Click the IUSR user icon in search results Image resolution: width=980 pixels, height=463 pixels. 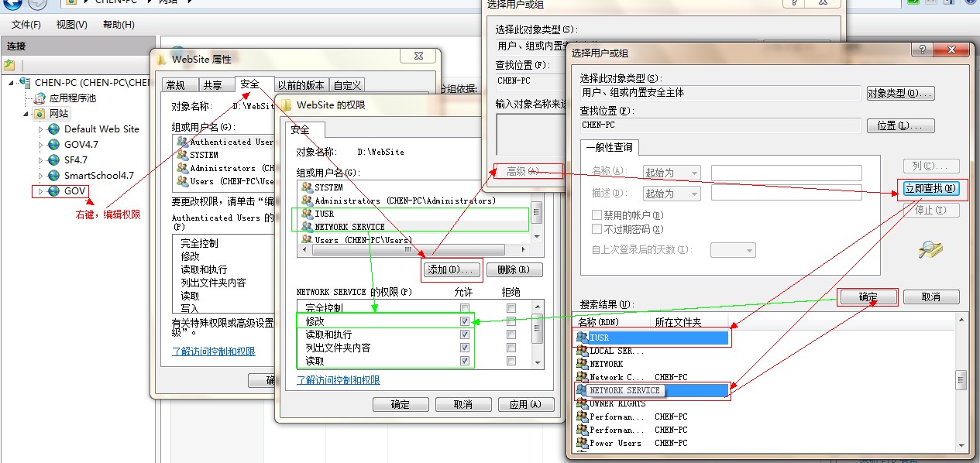[x=583, y=338]
